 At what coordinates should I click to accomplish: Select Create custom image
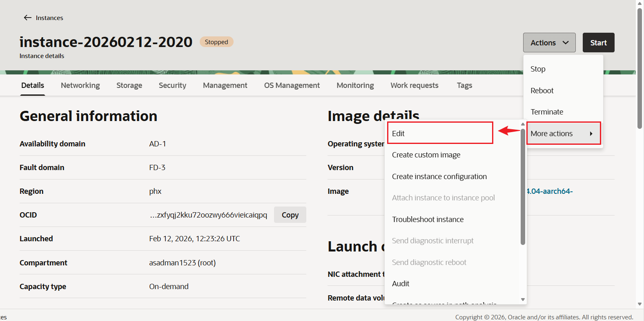452,155
